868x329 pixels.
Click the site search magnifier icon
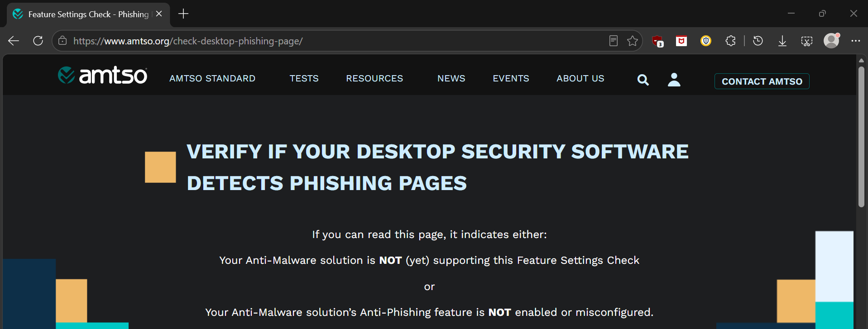pos(643,80)
